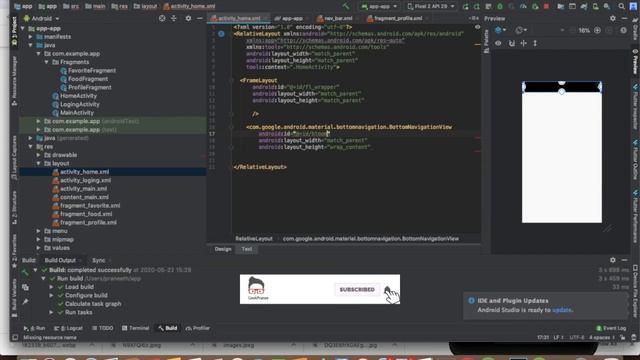Open Android project view dropdown
This screenshot has width=640, height=360.
41,18
